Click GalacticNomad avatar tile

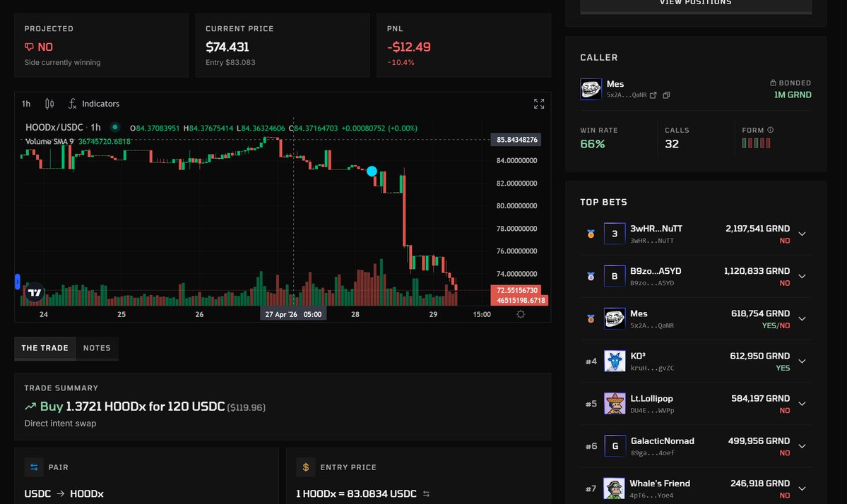[x=615, y=446]
